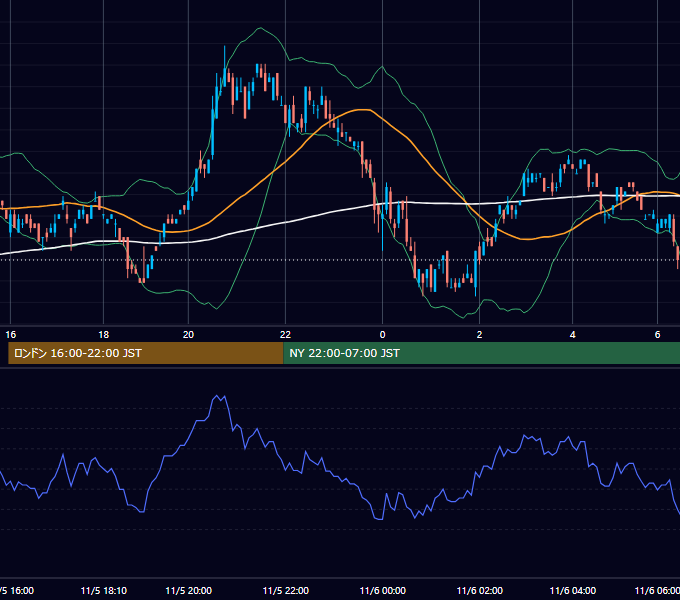The image size is (680, 600).
Task: Click the ロンドン 16:00-22:00 JST session bar
Action: (x=146, y=353)
